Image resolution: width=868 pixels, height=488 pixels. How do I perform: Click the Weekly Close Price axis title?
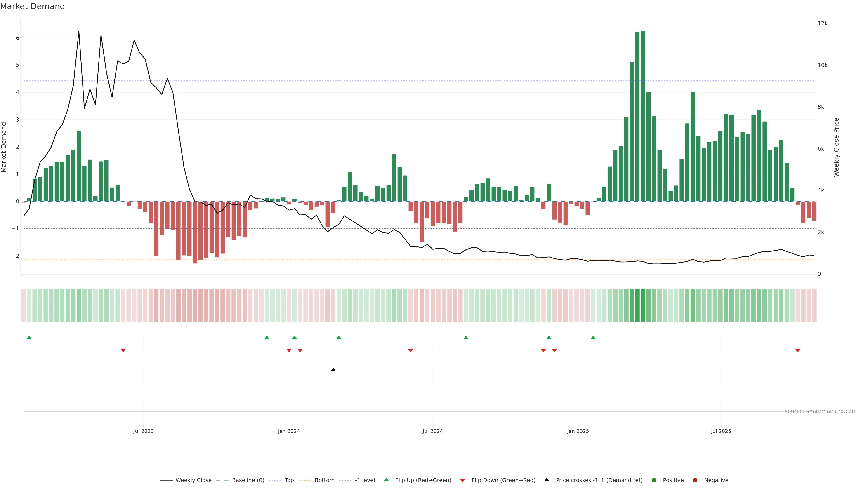(x=837, y=147)
